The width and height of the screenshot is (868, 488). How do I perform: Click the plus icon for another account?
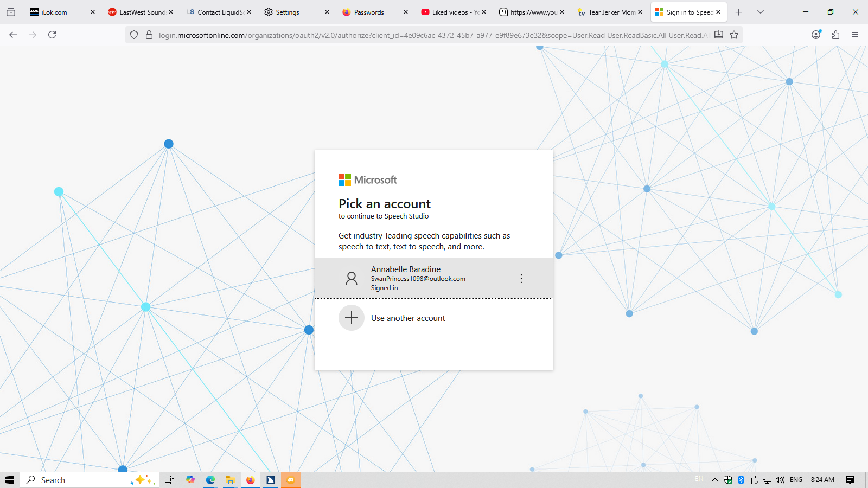coord(352,318)
